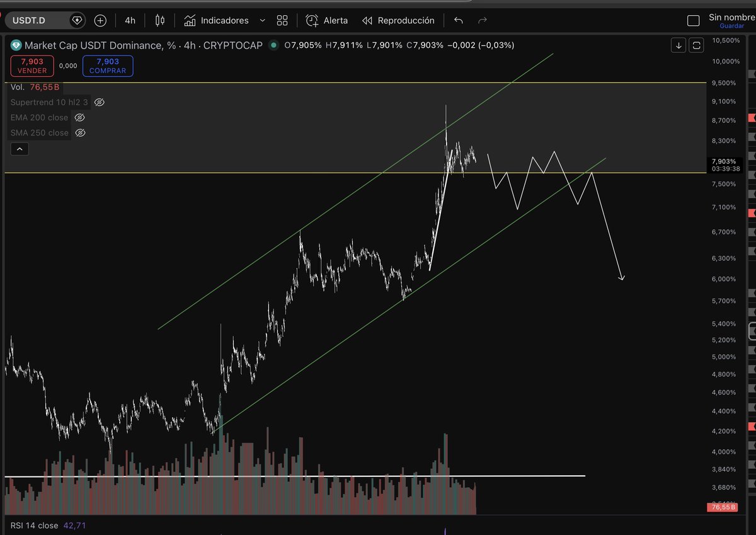The height and width of the screenshot is (535, 756).
Task: Click the 0,000 spread value
Action: (x=68, y=66)
